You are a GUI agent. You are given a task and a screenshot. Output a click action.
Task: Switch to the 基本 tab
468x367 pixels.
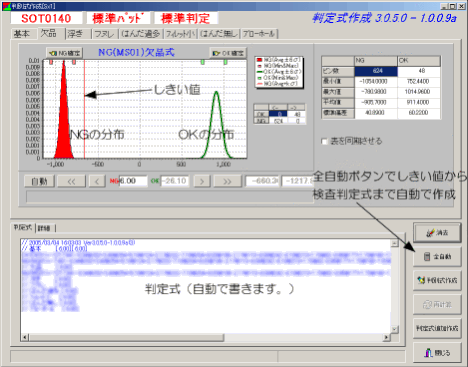tap(22, 34)
